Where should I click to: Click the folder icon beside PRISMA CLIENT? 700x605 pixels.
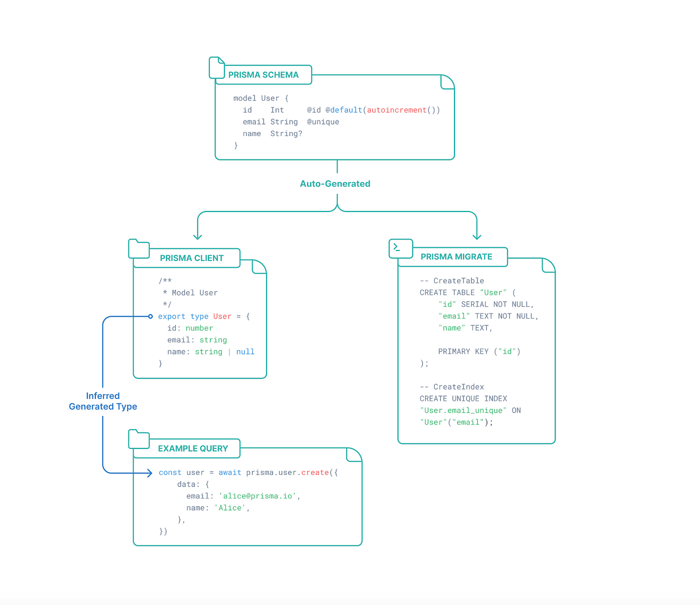(139, 248)
